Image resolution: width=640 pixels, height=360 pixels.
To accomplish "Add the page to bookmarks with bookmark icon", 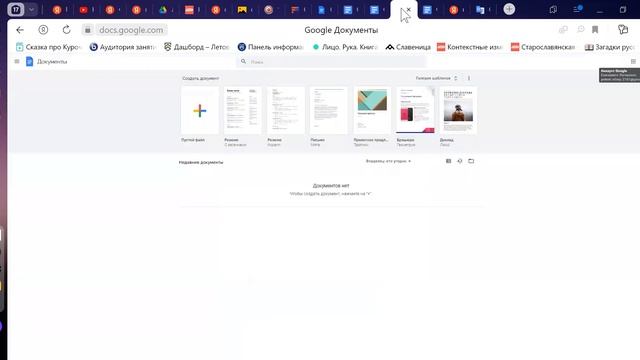I will pos(595,29).
